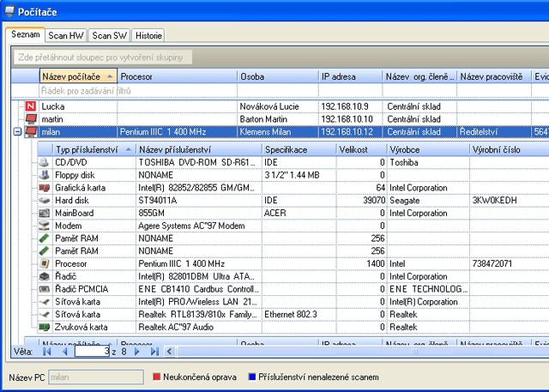Click the Řadič controller row icon
The height and width of the screenshot is (392, 549).
click(x=44, y=276)
